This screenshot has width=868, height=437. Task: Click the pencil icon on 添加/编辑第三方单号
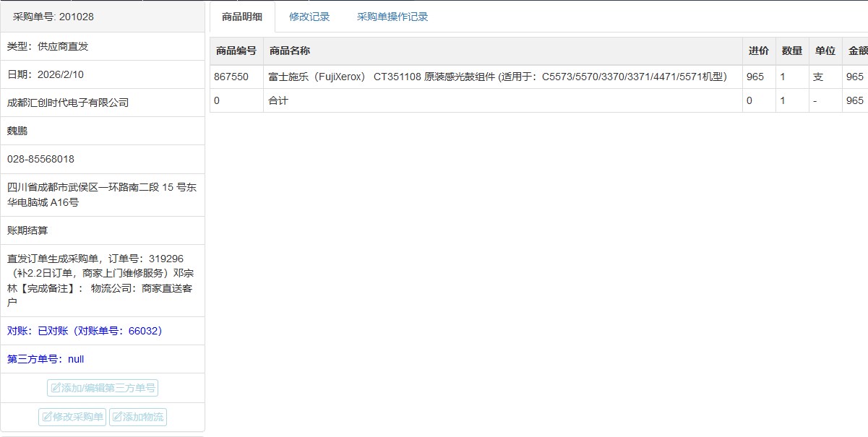coord(55,389)
